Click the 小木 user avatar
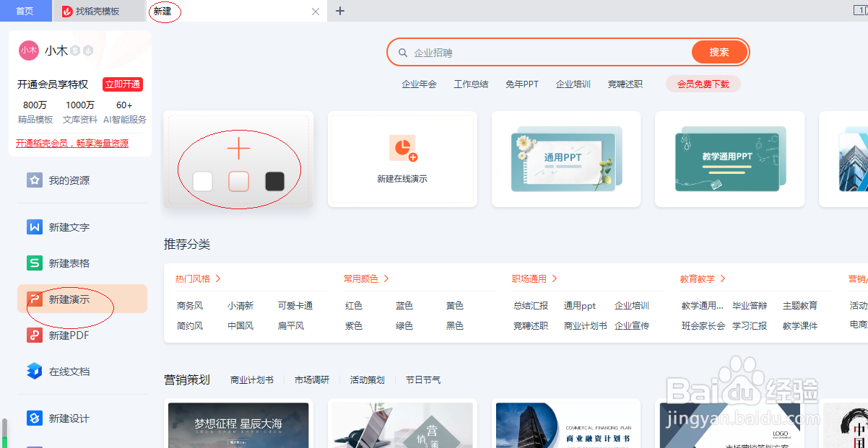This screenshot has height=448, width=868. coord(29,50)
